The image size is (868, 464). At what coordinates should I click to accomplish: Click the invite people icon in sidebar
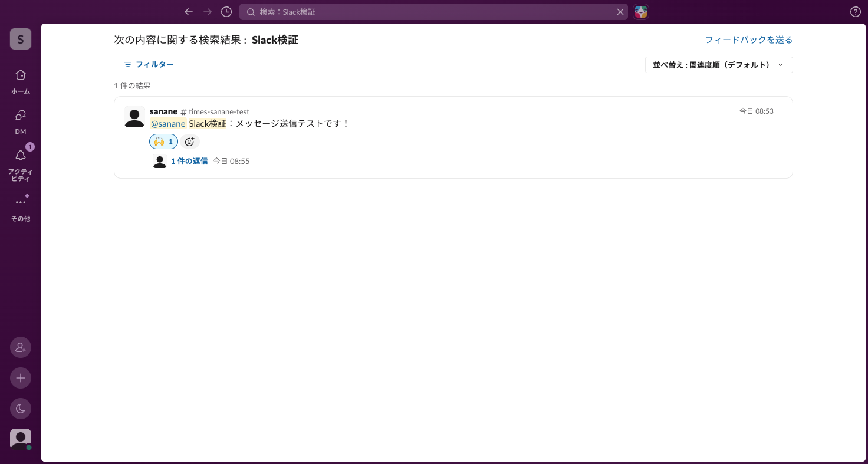click(x=21, y=347)
